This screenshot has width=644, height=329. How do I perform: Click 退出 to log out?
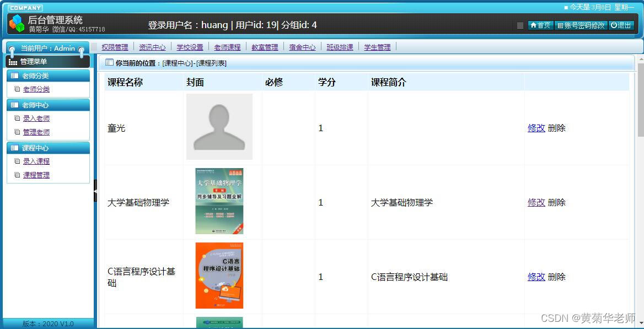pos(621,25)
